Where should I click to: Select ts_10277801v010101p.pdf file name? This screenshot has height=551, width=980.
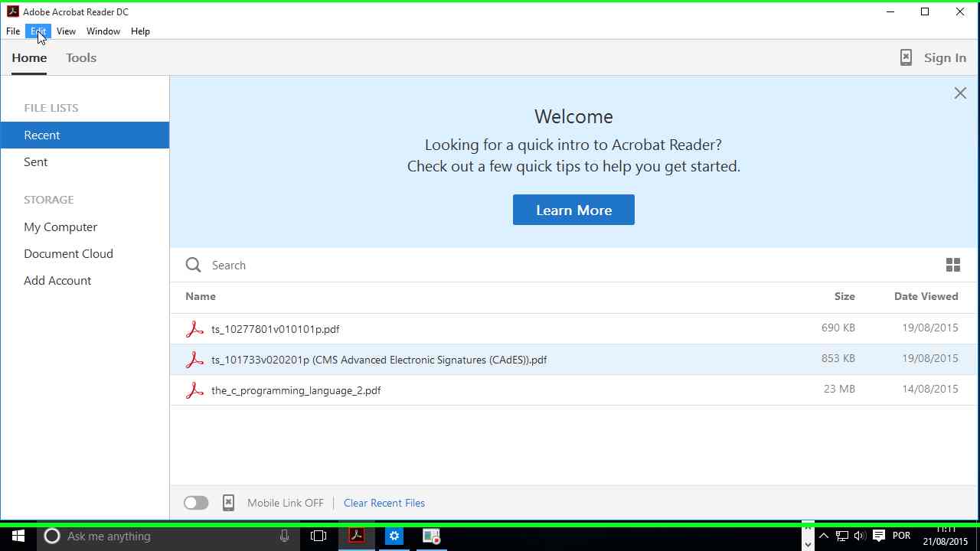(x=276, y=329)
